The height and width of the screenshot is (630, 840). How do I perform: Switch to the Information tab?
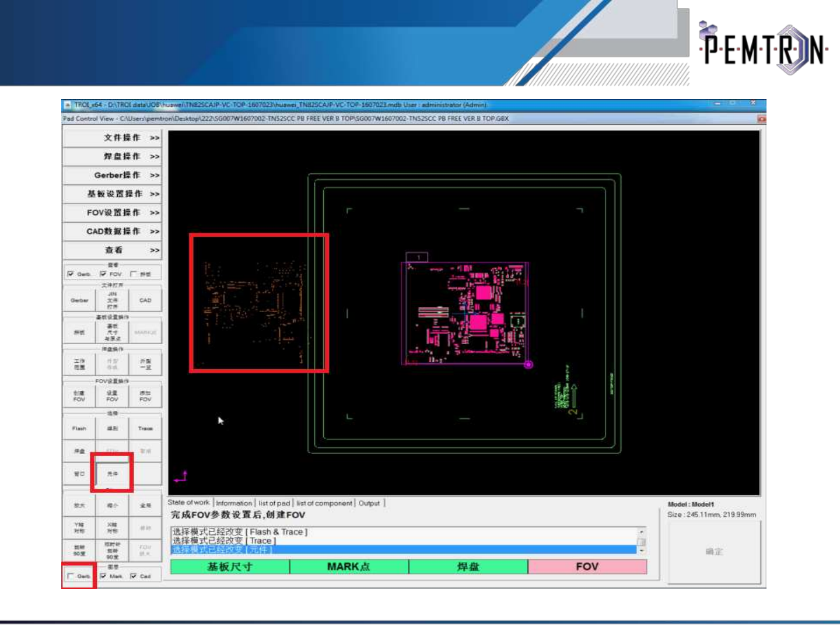pyautogui.click(x=233, y=503)
